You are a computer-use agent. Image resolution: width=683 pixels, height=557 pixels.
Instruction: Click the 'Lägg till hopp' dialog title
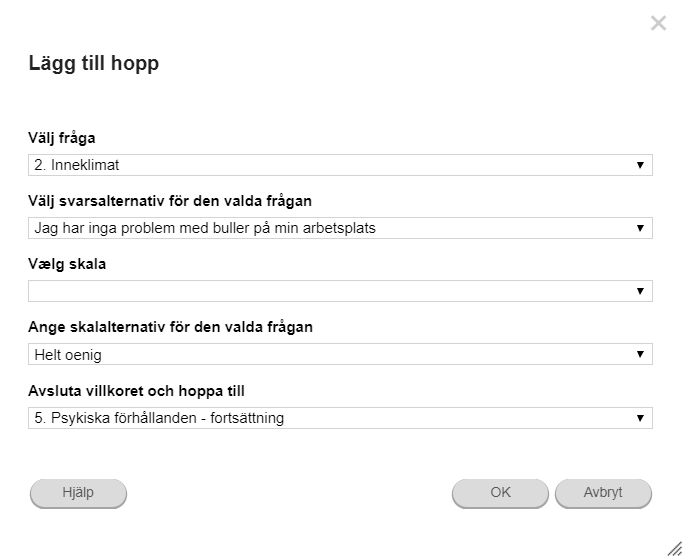(94, 64)
